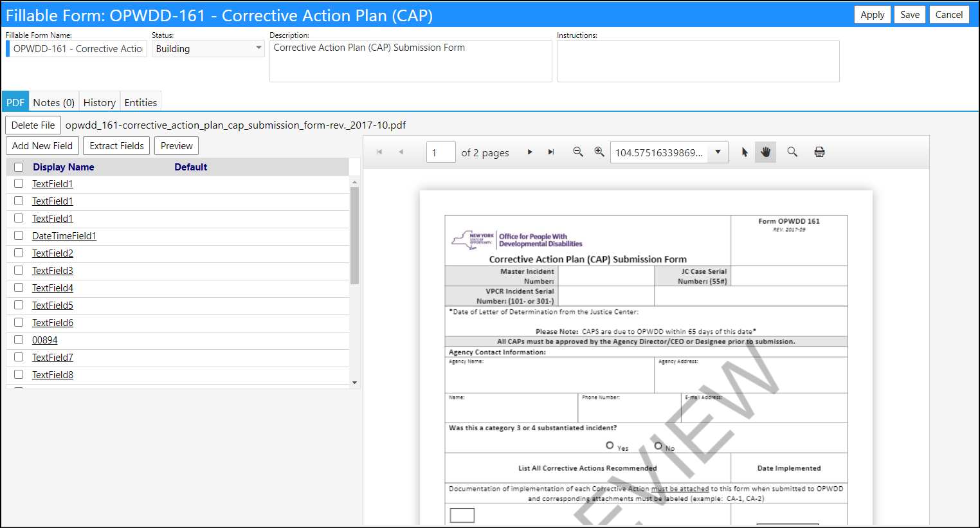The width and height of the screenshot is (980, 528).
Task: Open the TextField8 link
Action: click(x=53, y=375)
